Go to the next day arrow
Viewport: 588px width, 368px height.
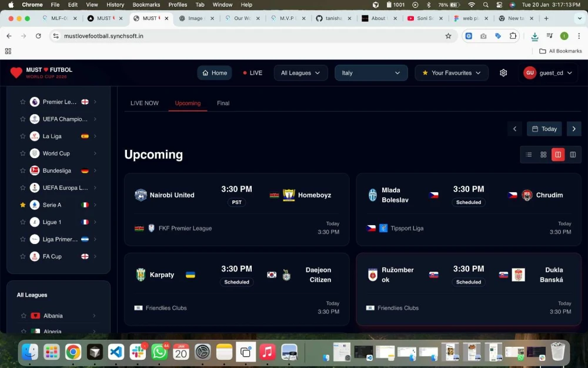click(574, 129)
